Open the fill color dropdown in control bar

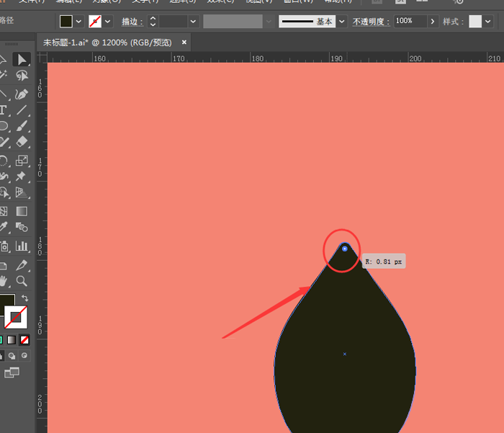coord(78,22)
